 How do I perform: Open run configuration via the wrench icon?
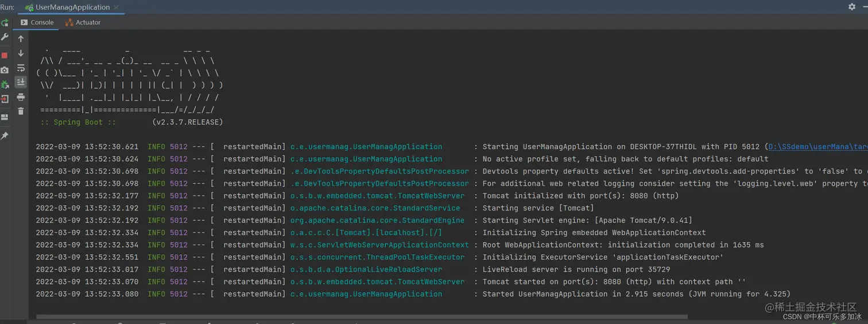pyautogui.click(x=5, y=37)
